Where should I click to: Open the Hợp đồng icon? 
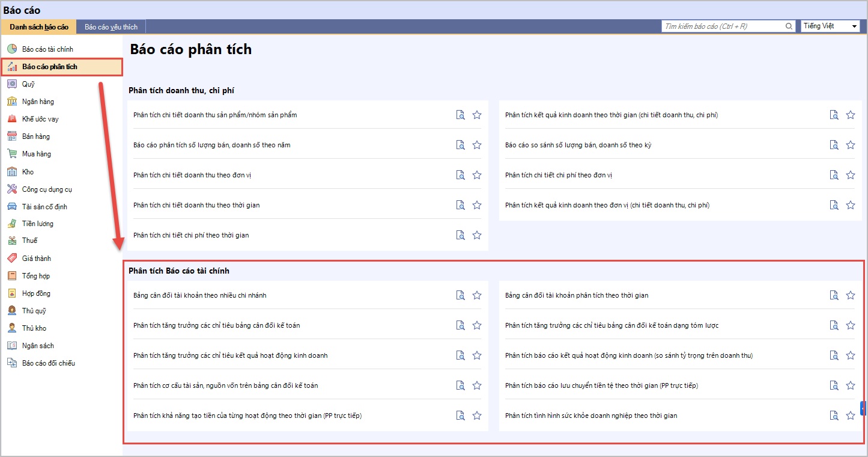12,293
